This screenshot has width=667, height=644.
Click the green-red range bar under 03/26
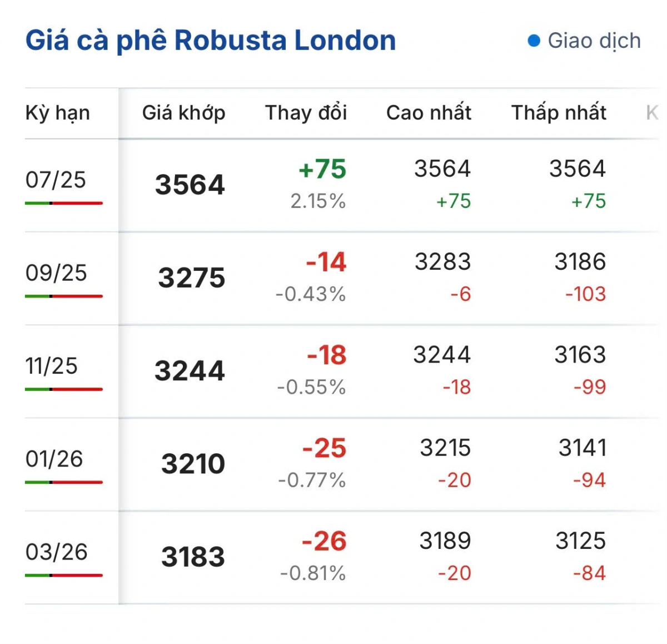(x=64, y=575)
